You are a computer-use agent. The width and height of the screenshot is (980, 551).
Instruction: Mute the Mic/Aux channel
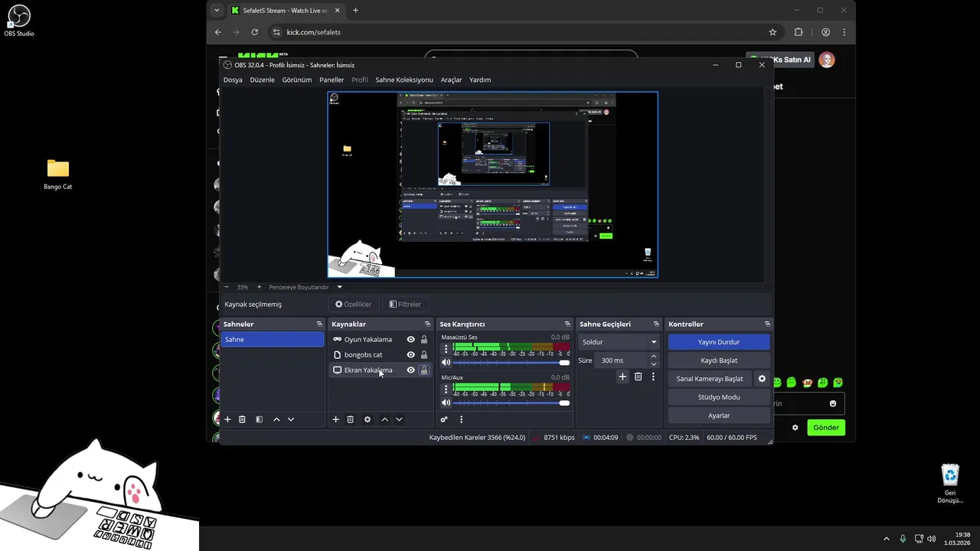[446, 403]
